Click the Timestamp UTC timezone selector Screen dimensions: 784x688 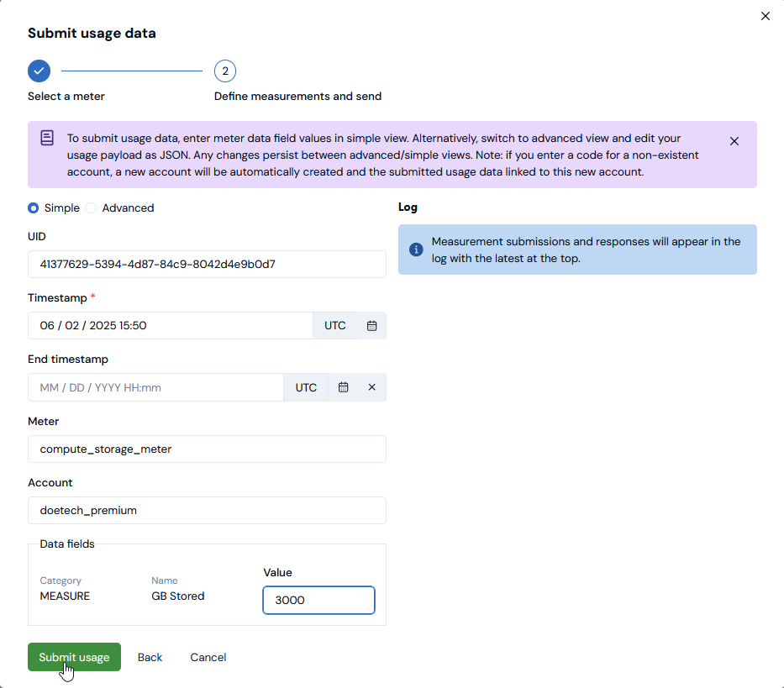pos(334,326)
